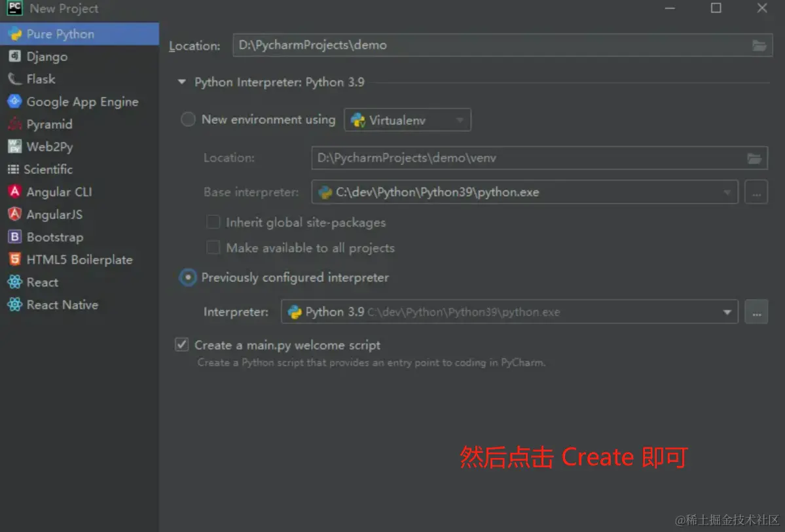Viewport: 785px width, 532px height.
Task: Browse folder for venv Location
Action: coord(754,158)
